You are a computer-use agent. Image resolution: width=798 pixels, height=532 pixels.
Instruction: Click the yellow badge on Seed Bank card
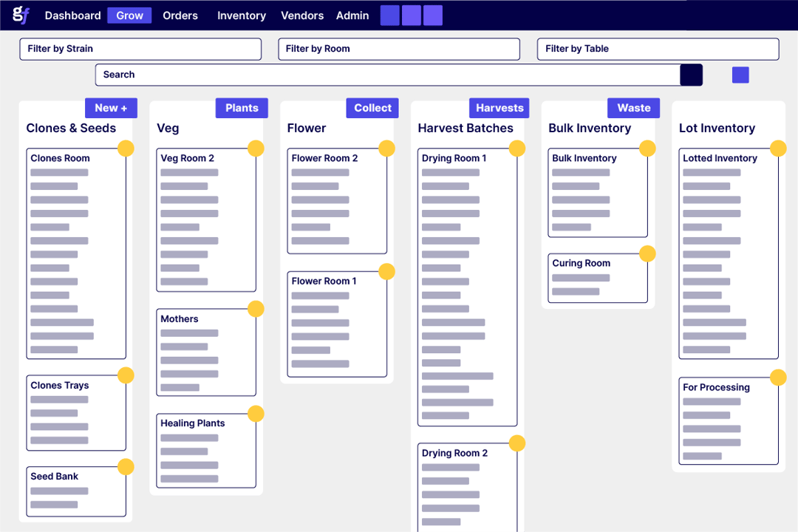(126, 467)
